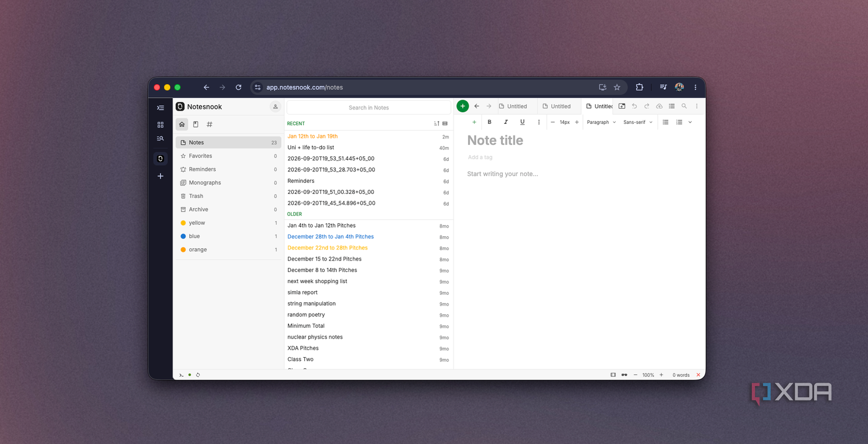Open Reminders in the sidebar
Screen dimensions: 868x444
point(229,169)
